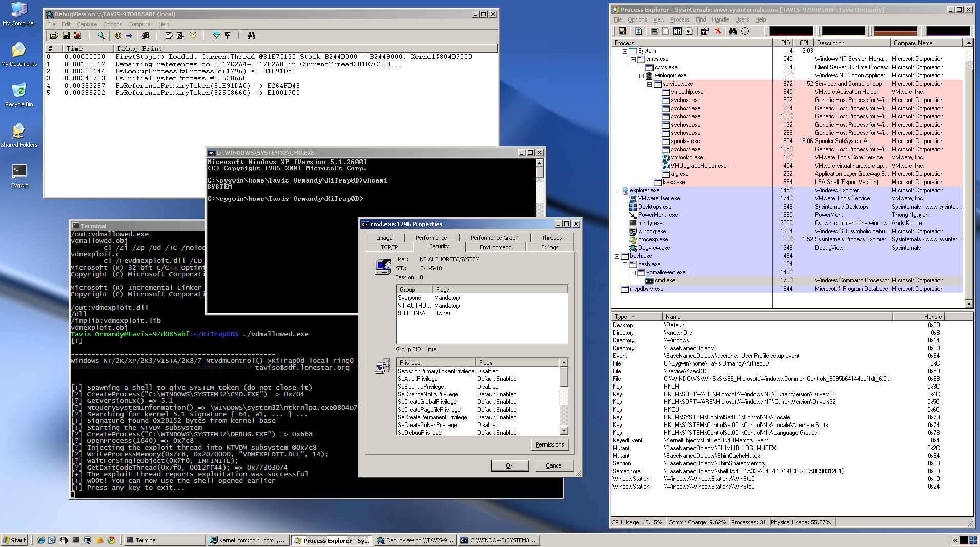The image size is (980, 547).
Task: Click the Properties icon in Process Explorer toolbar
Action: [x=705, y=31]
